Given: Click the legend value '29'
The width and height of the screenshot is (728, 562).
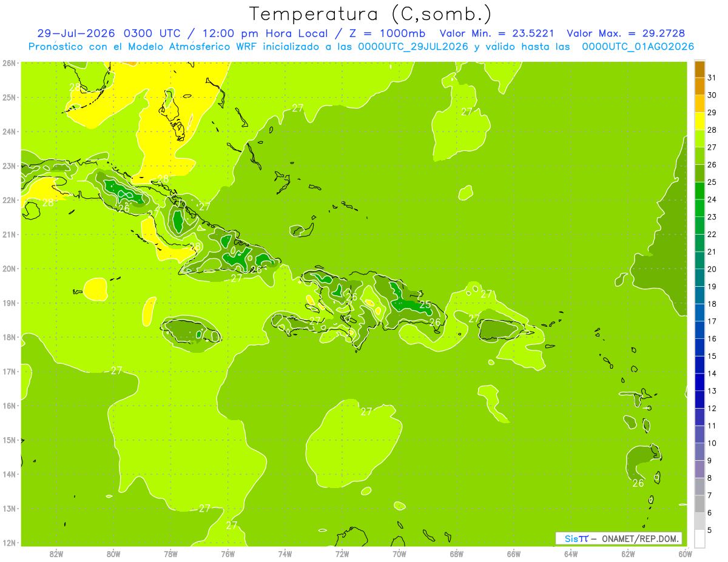Looking at the screenshot, I should coord(712,113).
